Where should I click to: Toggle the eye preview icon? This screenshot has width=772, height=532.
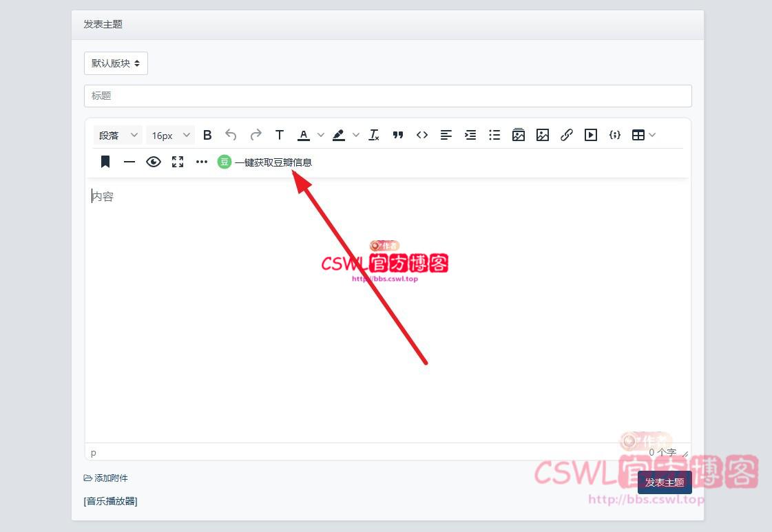(154, 162)
